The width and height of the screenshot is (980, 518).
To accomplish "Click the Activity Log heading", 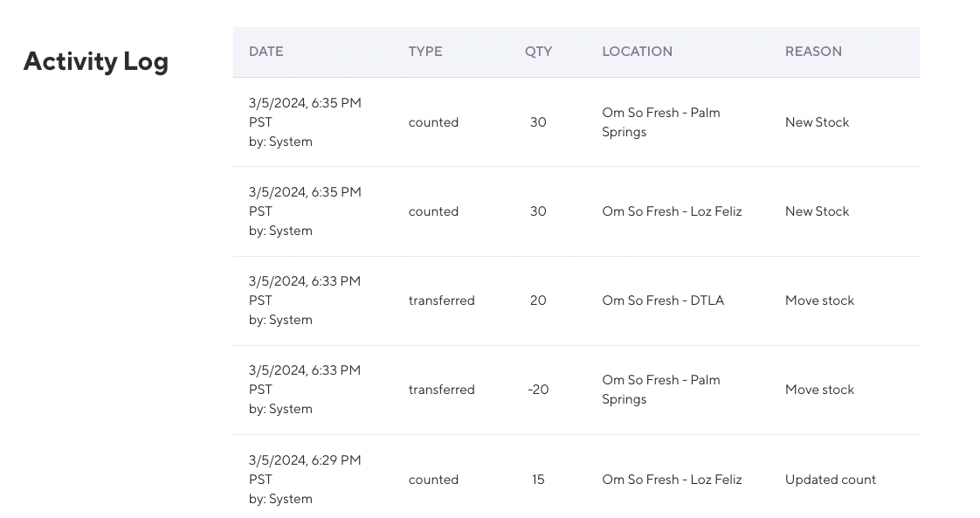I will (96, 61).
